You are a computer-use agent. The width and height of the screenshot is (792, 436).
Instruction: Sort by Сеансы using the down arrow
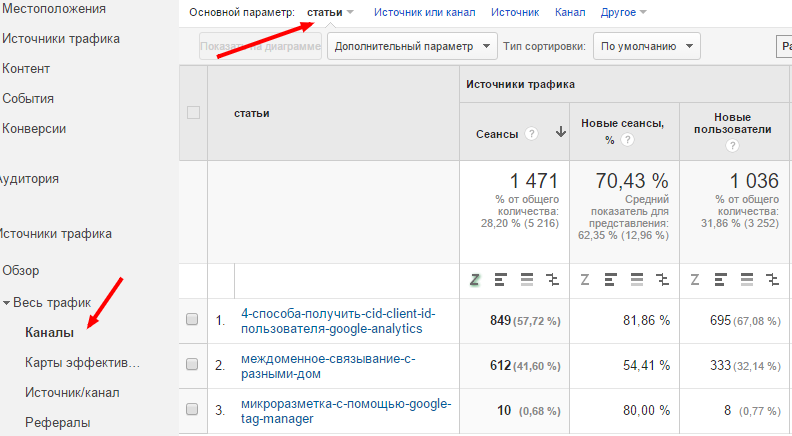click(560, 132)
